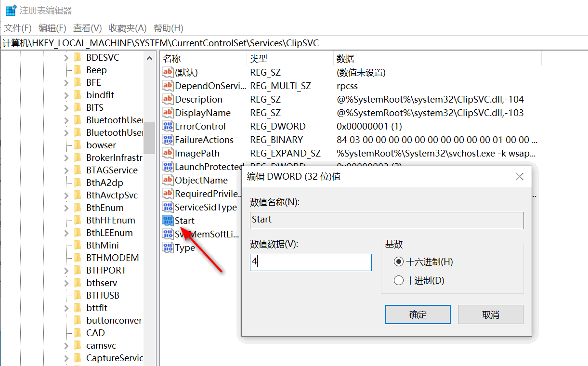
Task: Confirm the DWORD edit with 确定
Action: [x=418, y=314]
